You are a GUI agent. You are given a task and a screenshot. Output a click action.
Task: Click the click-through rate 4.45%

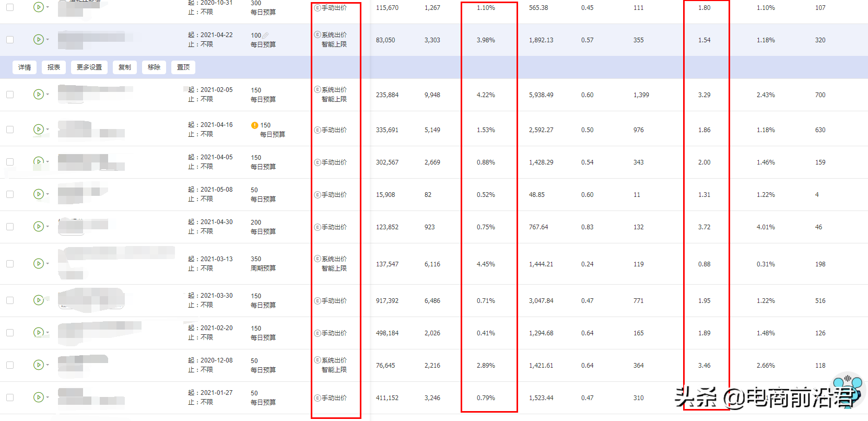point(486,264)
